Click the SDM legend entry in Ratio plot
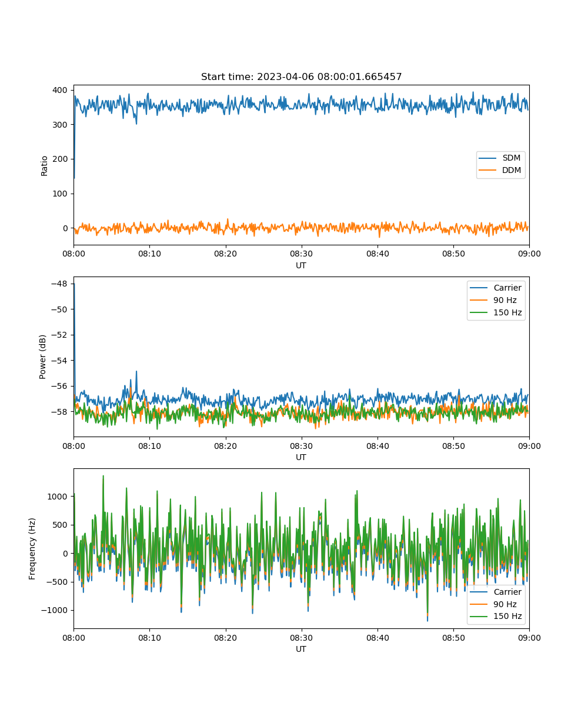The height and width of the screenshot is (706, 588). [x=500, y=159]
